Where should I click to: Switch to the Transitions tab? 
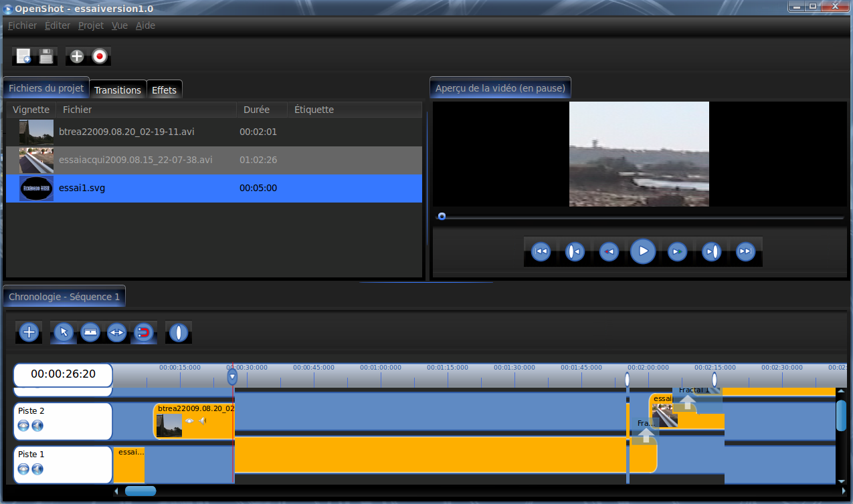(118, 90)
